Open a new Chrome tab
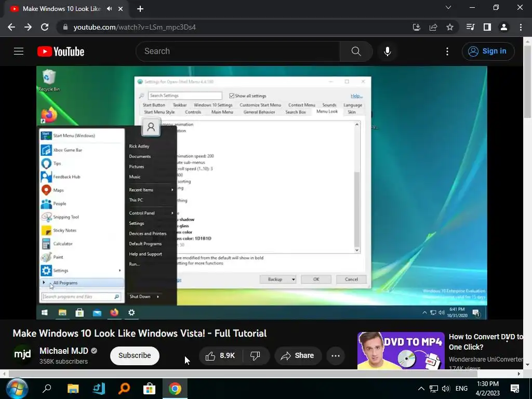The image size is (532, 399). point(140,9)
